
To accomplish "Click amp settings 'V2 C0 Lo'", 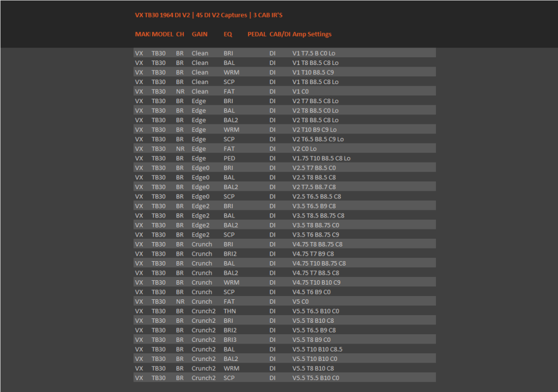I will 305,149.
